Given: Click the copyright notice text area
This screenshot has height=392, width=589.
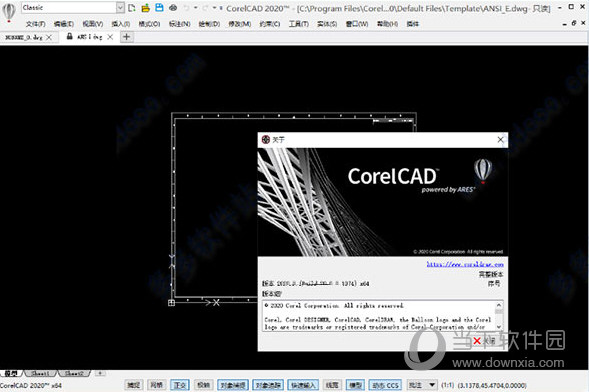Looking at the screenshot, I should 379,316.
